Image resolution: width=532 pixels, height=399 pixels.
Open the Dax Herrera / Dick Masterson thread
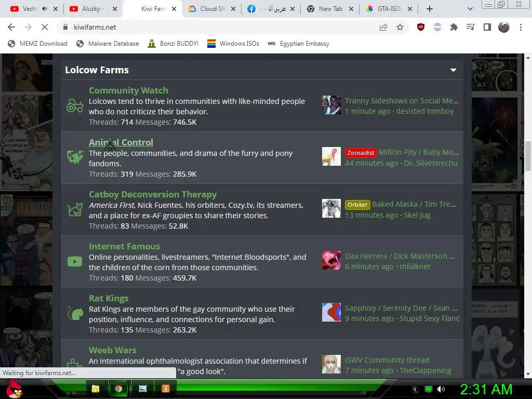400,256
